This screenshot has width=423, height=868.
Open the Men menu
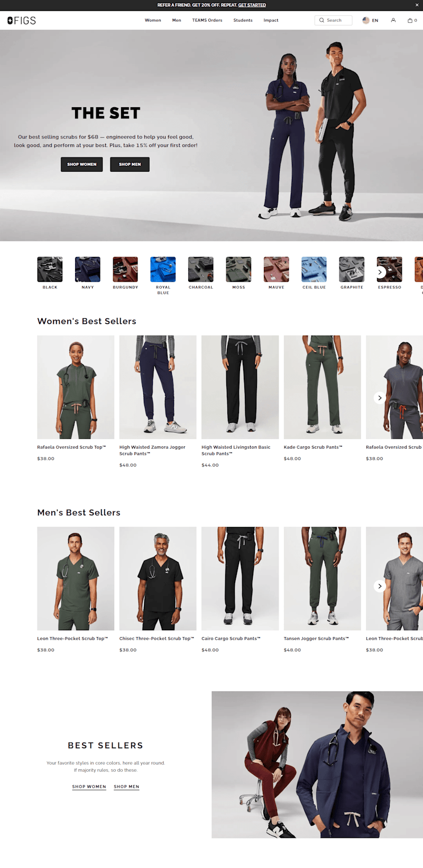click(x=177, y=20)
